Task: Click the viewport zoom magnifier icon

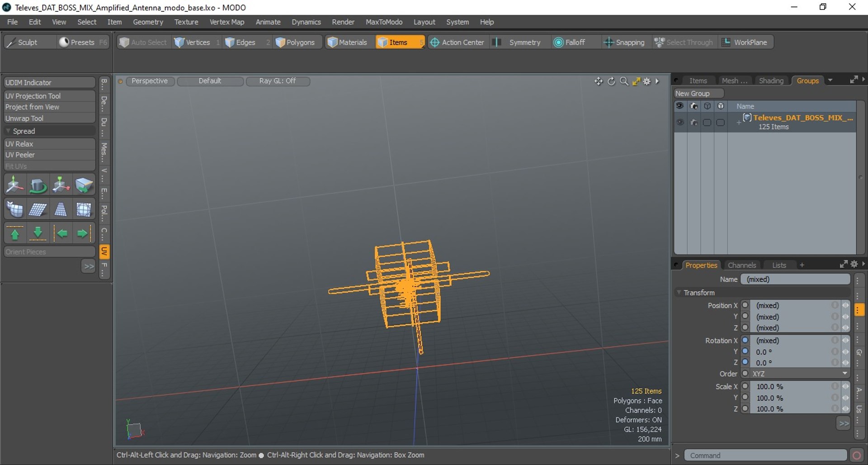Action: tap(624, 81)
